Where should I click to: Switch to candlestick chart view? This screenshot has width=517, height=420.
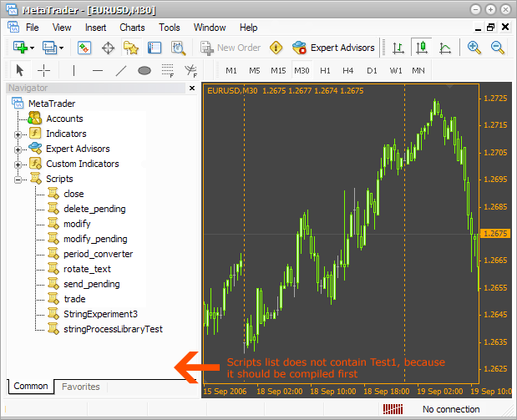[422, 48]
